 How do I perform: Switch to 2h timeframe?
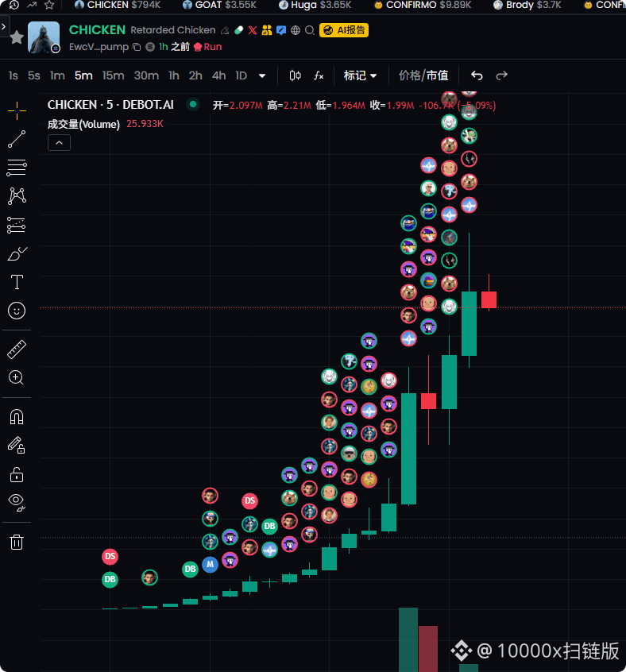195,75
